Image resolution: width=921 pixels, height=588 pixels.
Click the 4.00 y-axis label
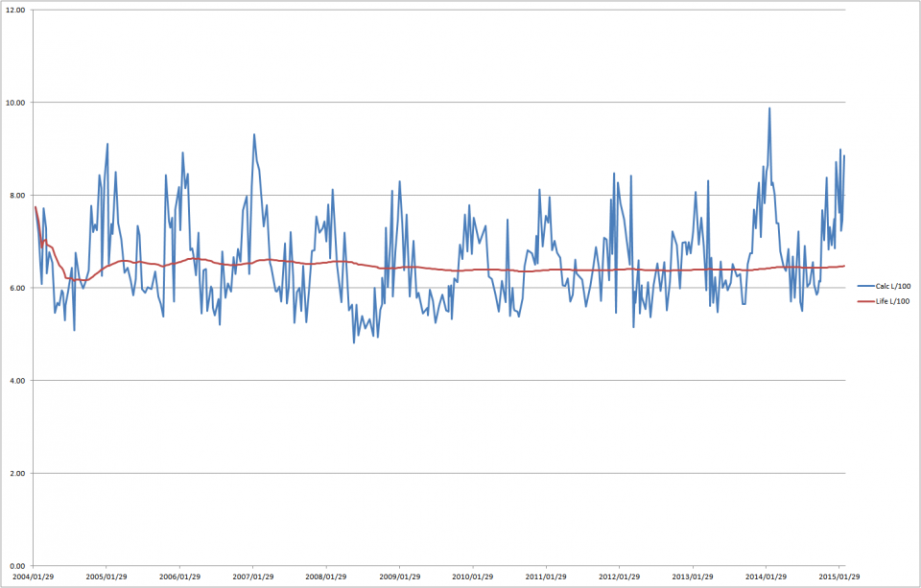click(x=17, y=381)
